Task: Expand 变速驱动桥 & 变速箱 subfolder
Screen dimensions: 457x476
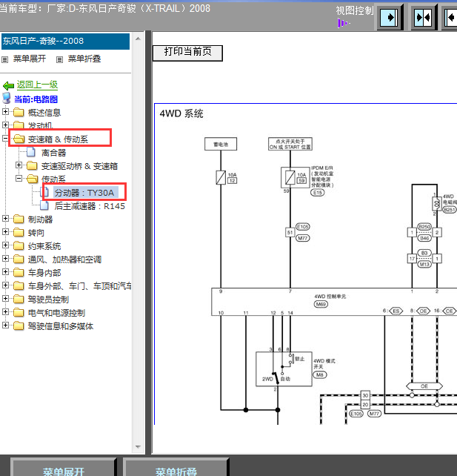Action: 19,165
